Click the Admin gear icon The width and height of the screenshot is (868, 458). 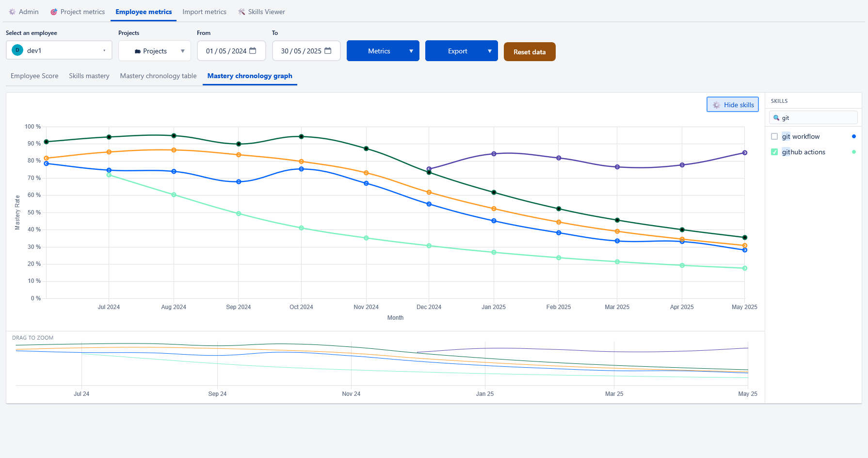coord(12,12)
